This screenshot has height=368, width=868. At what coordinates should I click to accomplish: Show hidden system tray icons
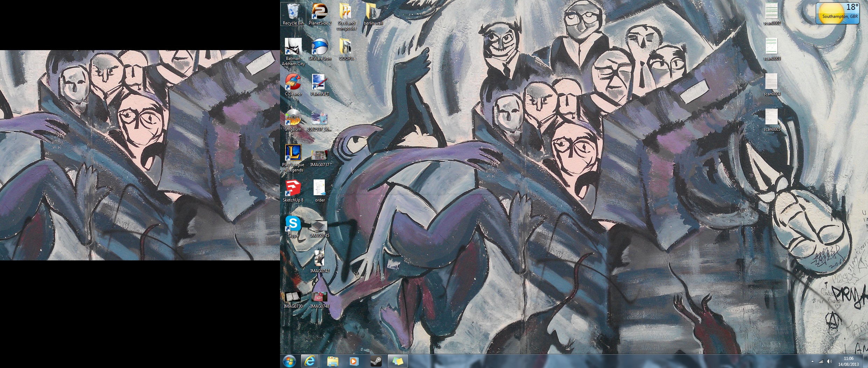812,361
